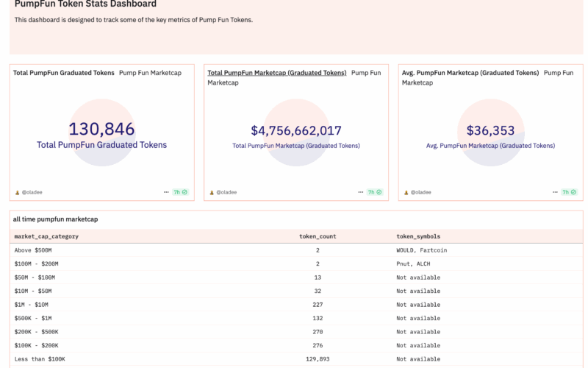The width and height of the screenshot is (588, 368).
Task: Click token count 129,893
Action: coord(318,359)
